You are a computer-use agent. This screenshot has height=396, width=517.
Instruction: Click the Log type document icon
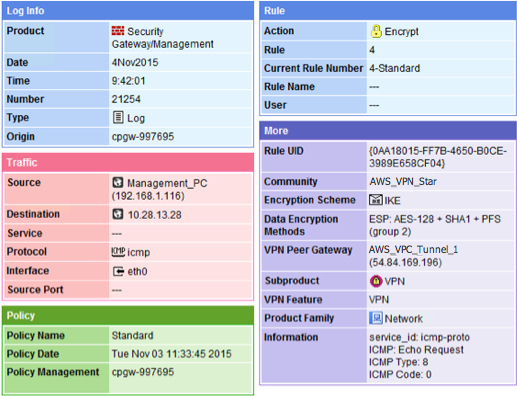pos(118,117)
